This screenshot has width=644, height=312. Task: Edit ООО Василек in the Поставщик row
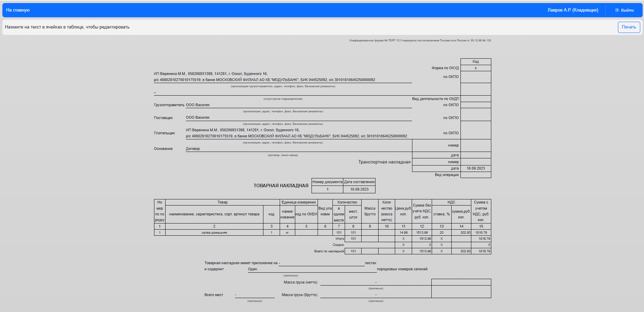198,118
